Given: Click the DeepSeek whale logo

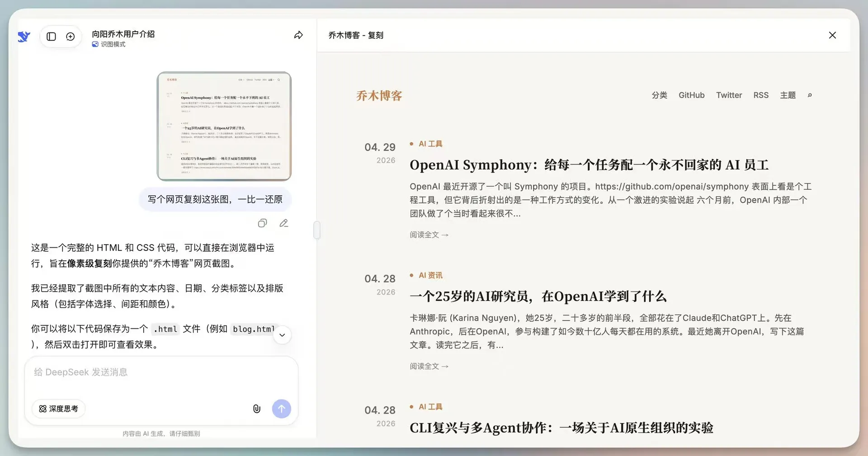Looking at the screenshot, I should (x=24, y=37).
